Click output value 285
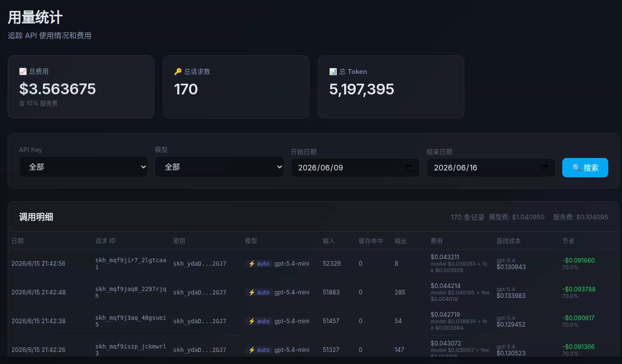Viewport: 622px width, 364px height. pyautogui.click(x=400, y=292)
